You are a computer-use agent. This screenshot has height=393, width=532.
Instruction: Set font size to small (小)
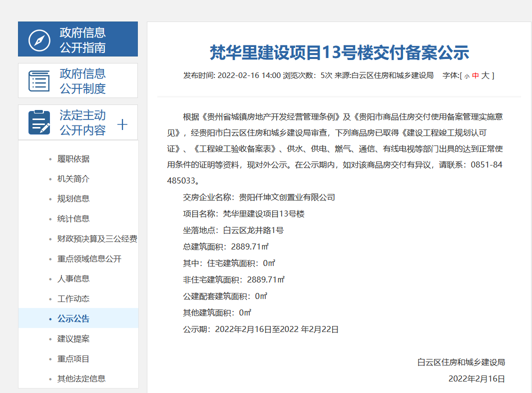point(467,76)
